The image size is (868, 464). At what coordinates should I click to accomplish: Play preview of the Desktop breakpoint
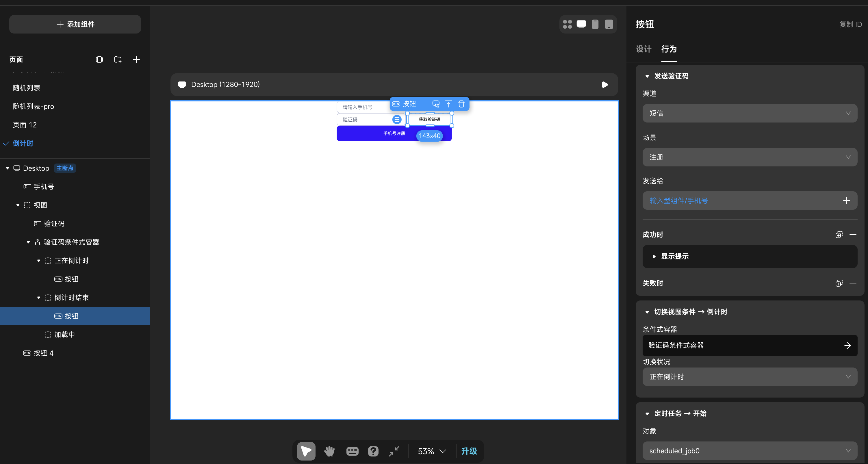point(605,85)
